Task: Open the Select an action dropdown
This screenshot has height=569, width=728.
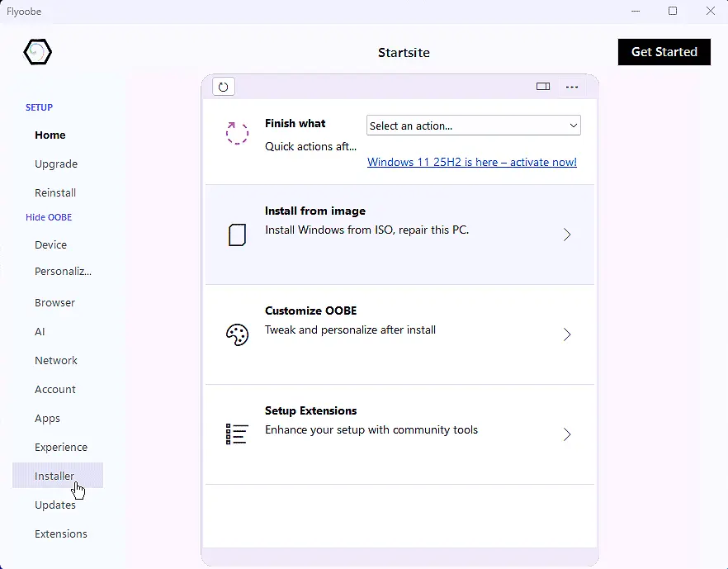Action: (473, 126)
